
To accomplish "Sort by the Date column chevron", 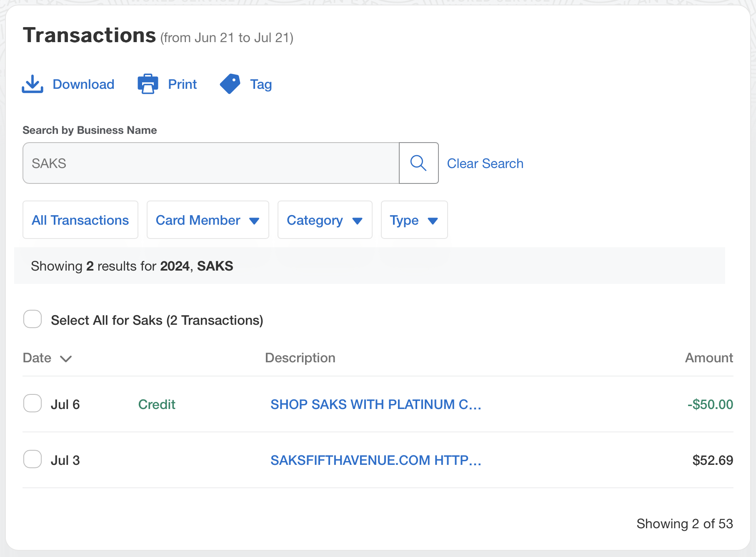I will (66, 359).
